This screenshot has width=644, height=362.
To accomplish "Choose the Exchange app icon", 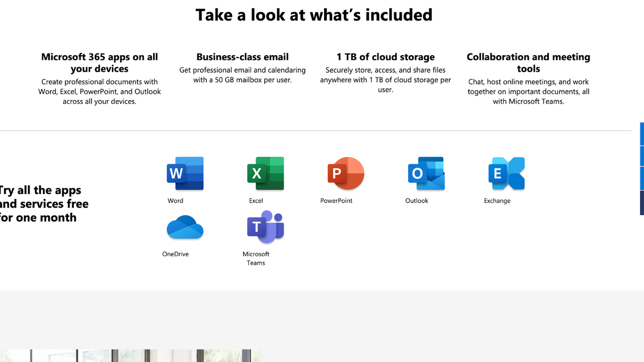I will click(506, 173).
